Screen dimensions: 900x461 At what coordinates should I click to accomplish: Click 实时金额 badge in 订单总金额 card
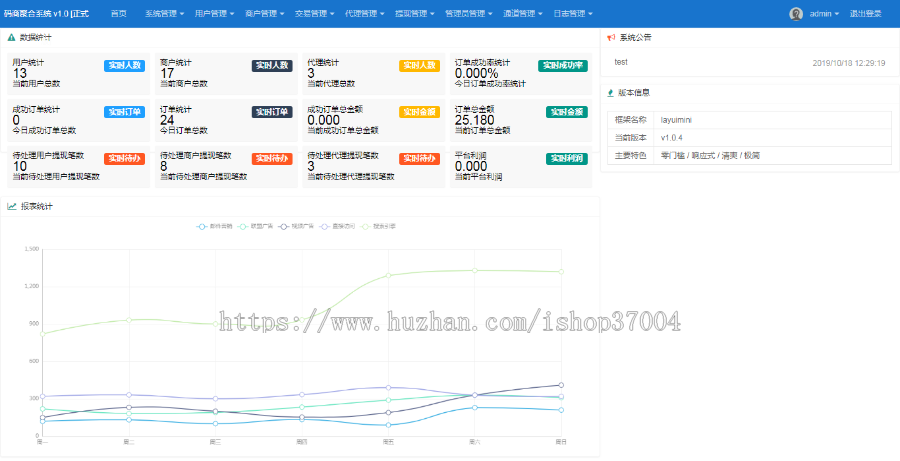pyautogui.click(x=567, y=112)
